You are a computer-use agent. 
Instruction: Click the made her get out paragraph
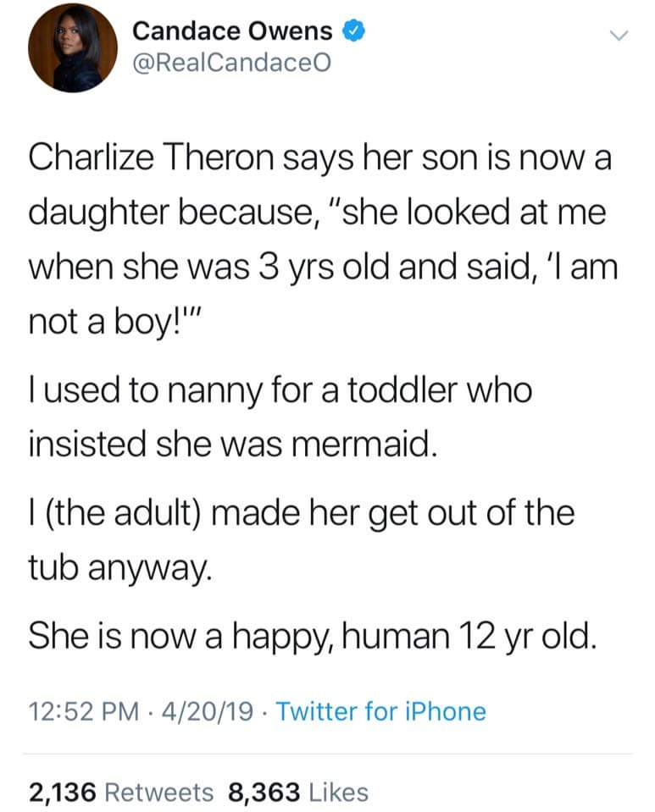click(x=302, y=539)
